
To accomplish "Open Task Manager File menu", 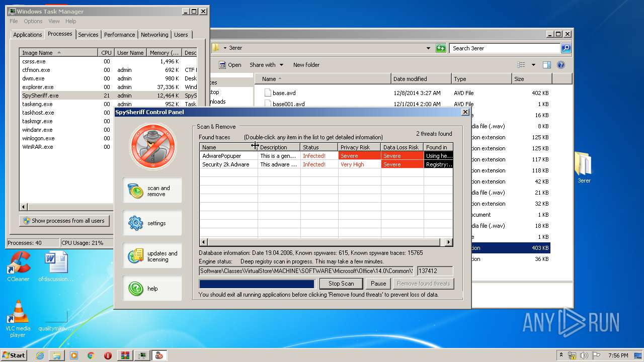I will [x=14, y=21].
